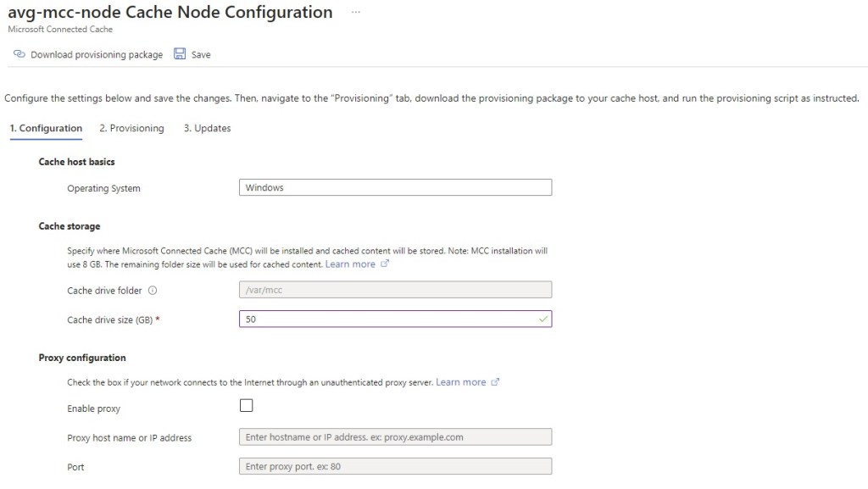Click the external link icon in Proxy configuration
Viewport: 868px width, 489px height.
[x=496, y=382]
